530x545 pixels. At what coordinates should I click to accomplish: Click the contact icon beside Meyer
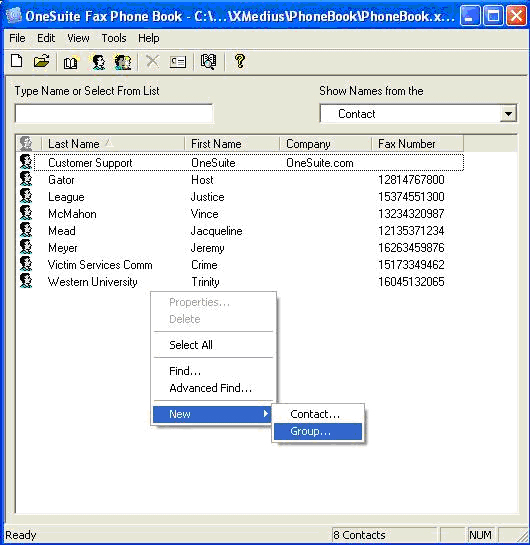pos(26,247)
